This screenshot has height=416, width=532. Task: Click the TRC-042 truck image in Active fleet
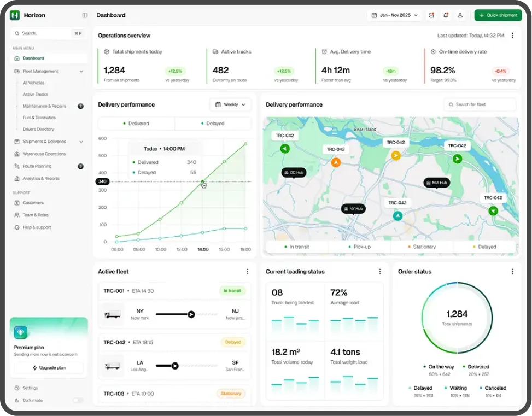[x=112, y=366]
